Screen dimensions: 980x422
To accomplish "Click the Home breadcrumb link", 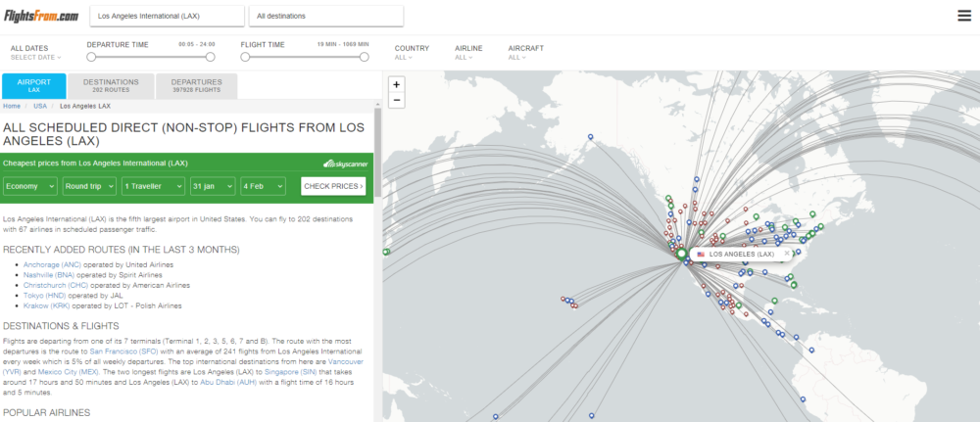I will pos(12,106).
